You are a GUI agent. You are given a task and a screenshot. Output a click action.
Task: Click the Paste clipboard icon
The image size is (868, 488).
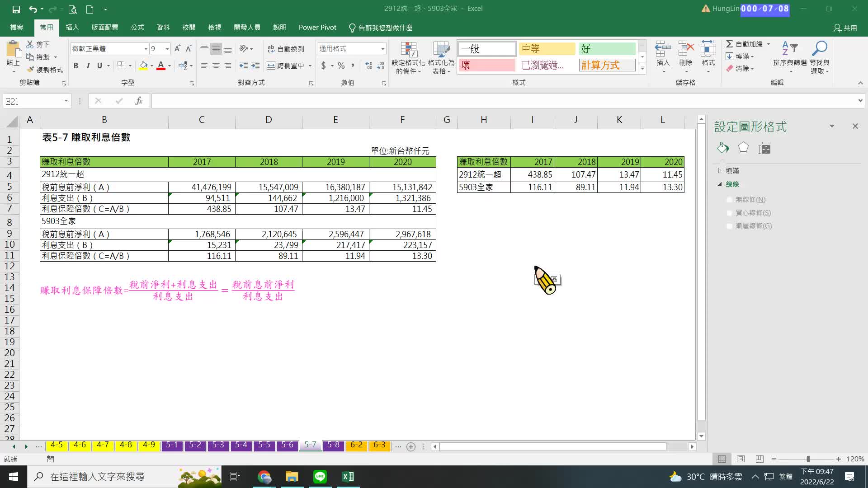13,49
